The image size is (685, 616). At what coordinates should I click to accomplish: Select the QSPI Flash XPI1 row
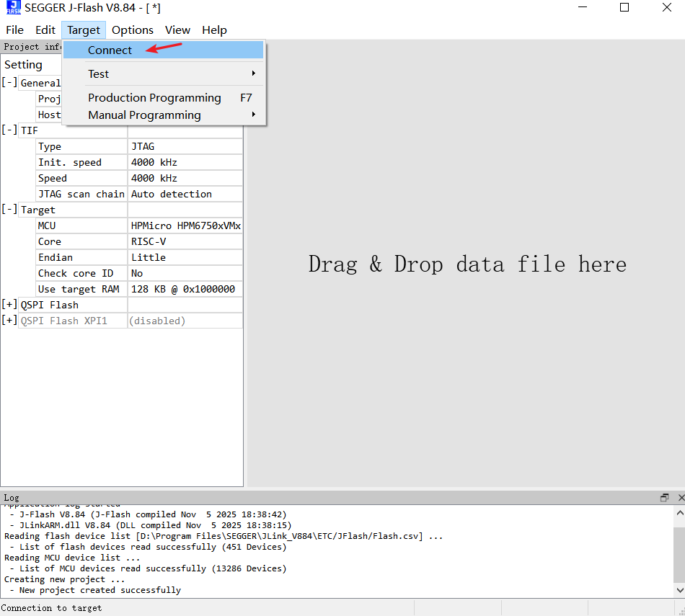coord(73,321)
